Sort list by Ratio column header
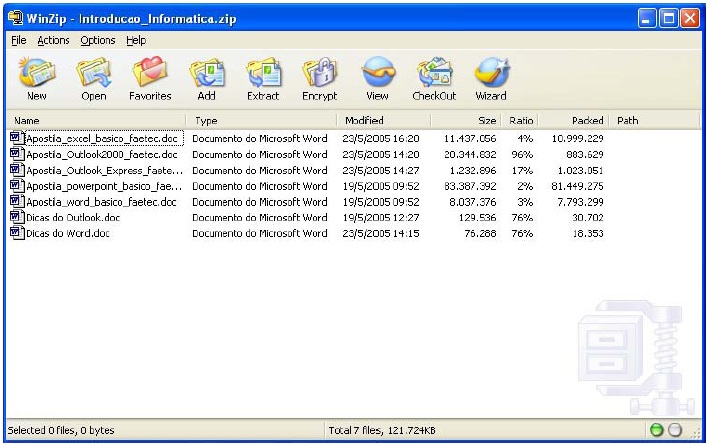Viewport: 709px width, 447px height. 520,121
